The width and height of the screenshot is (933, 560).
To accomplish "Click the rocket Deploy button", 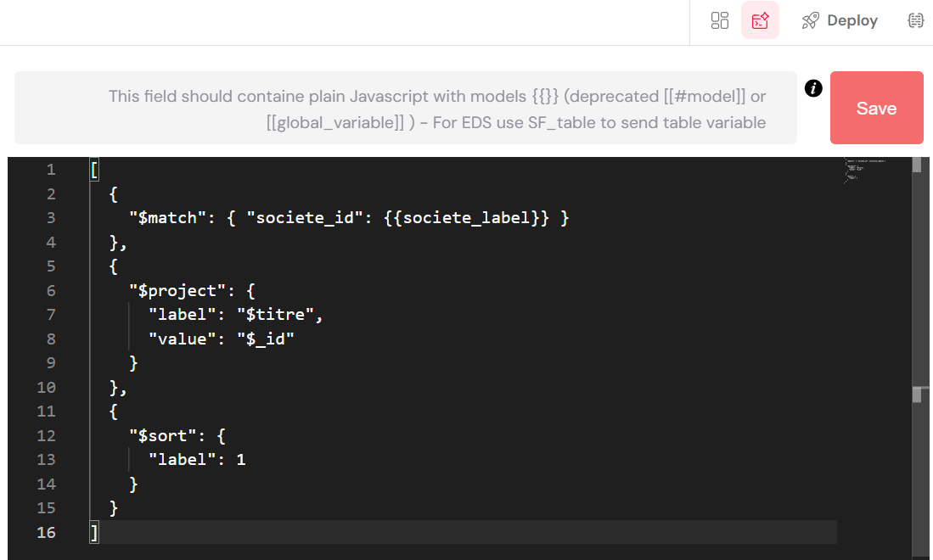I will tap(840, 20).
